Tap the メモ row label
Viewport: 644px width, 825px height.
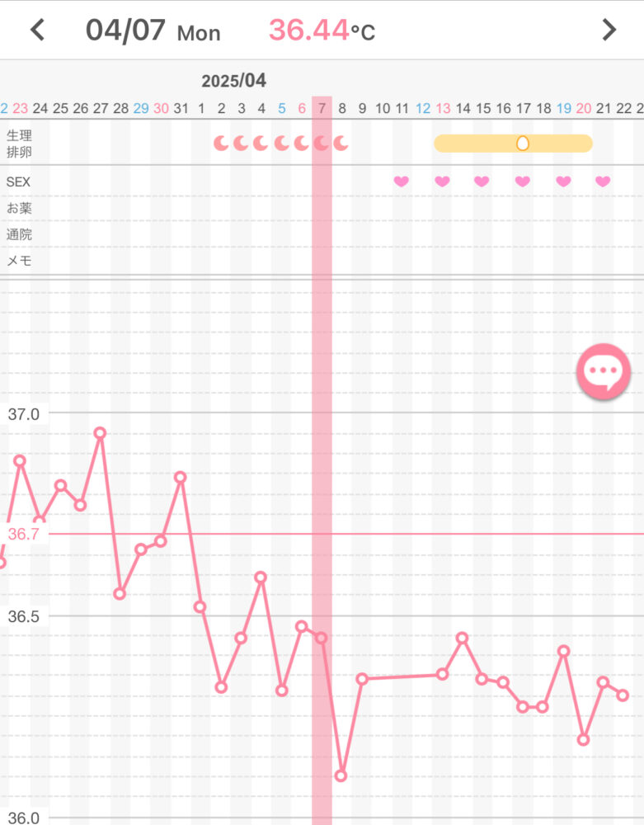[19, 261]
